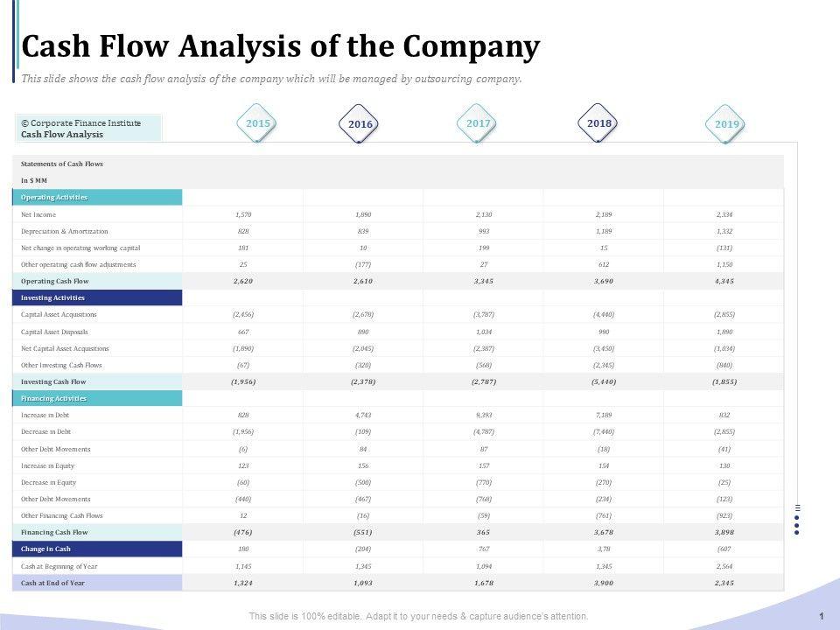Select the dark 2016 diamond year badge
Viewport: 840px width, 630px height.
tap(360, 124)
